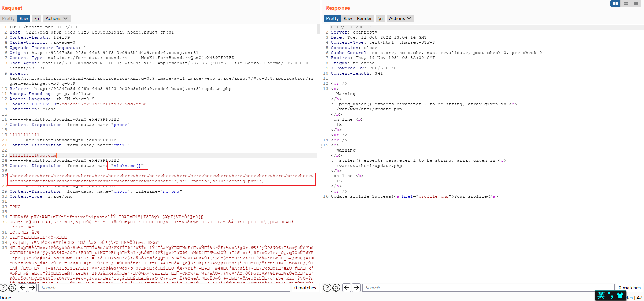The height and width of the screenshot is (301, 644).
Task: Click the Request editor vertical scrollbar thumb
Action: click(x=318, y=29)
